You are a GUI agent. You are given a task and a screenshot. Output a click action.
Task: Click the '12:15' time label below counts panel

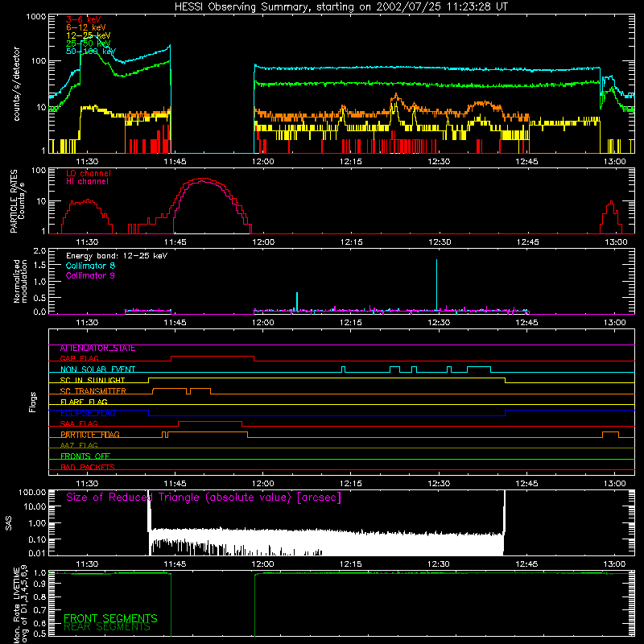point(351,162)
